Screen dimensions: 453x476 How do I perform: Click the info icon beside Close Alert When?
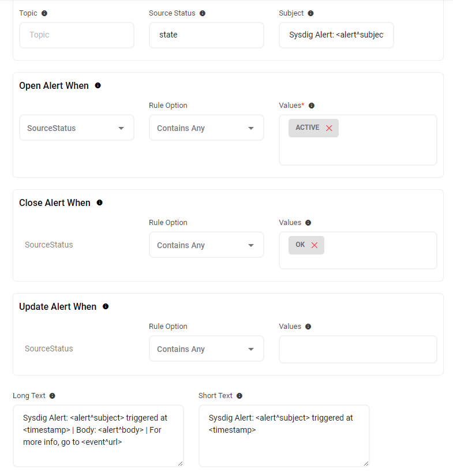tap(99, 203)
